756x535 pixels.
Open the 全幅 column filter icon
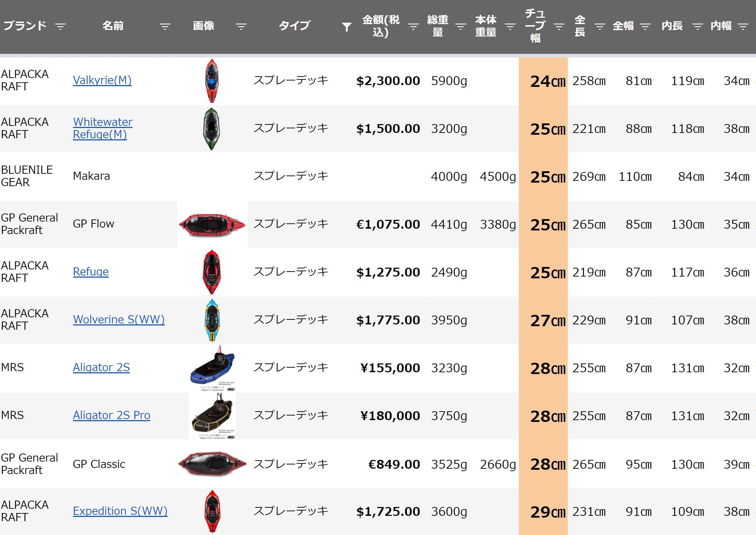[645, 26]
